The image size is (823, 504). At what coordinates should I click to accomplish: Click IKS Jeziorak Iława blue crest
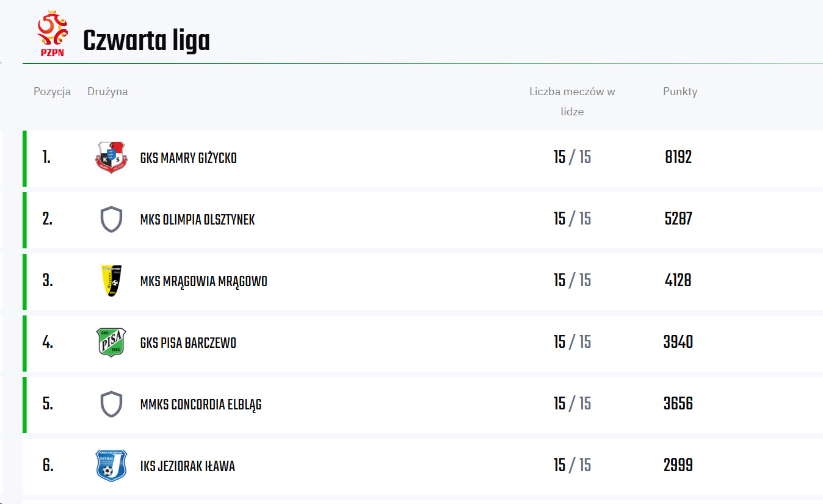click(111, 466)
